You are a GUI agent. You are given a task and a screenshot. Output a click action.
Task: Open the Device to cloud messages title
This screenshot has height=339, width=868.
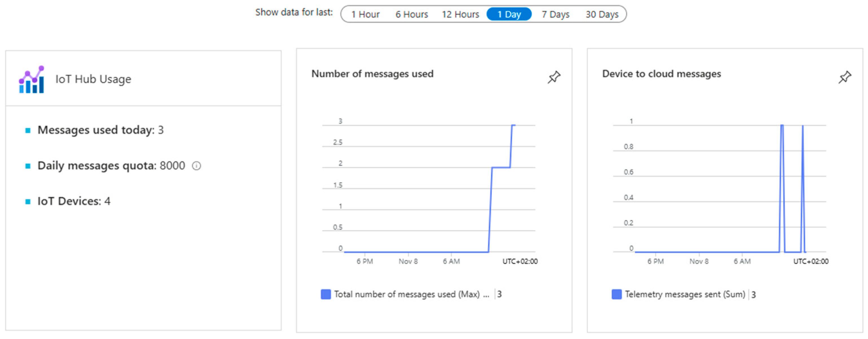661,74
